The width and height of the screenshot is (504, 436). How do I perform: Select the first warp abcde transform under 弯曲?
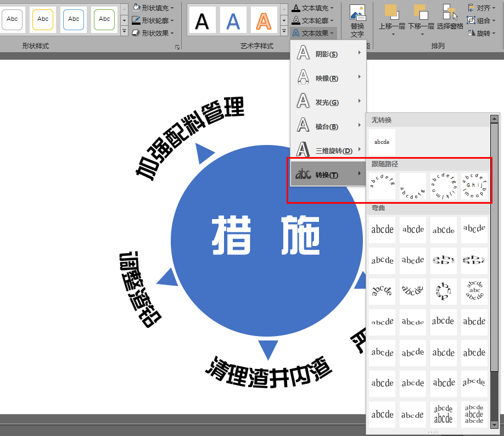[382, 230]
